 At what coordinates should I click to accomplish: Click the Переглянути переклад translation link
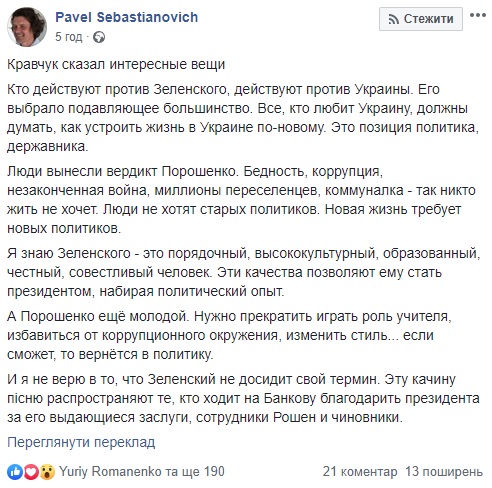pos(81,442)
